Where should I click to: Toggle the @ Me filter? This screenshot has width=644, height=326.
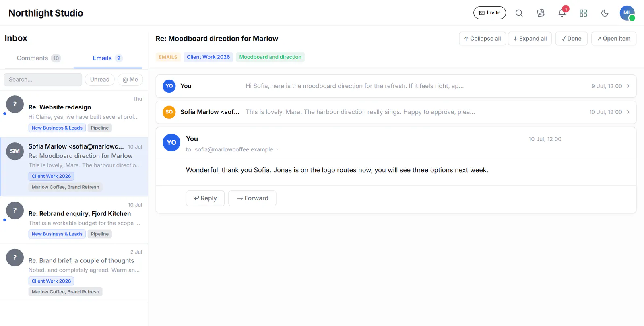click(130, 80)
